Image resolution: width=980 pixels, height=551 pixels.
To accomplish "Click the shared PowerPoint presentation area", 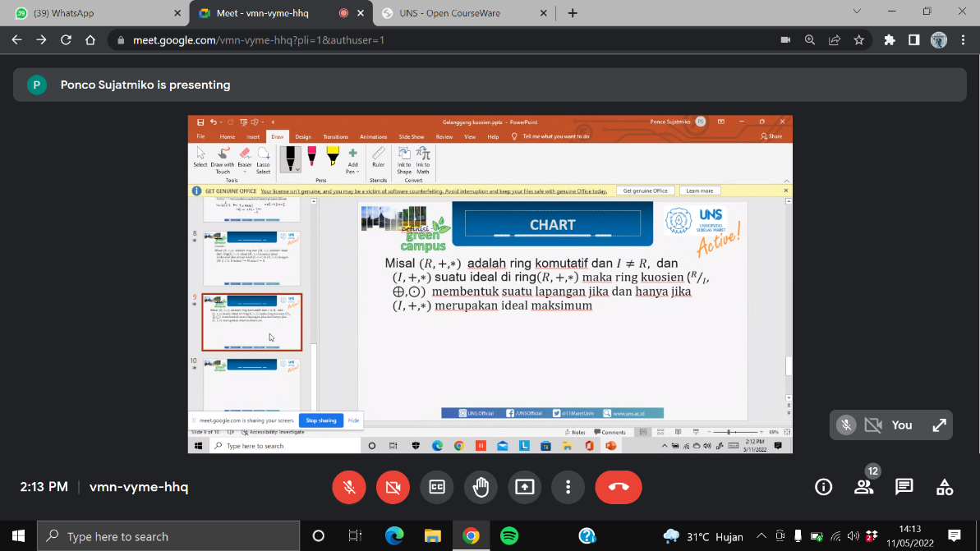I will [x=490, y=284].
